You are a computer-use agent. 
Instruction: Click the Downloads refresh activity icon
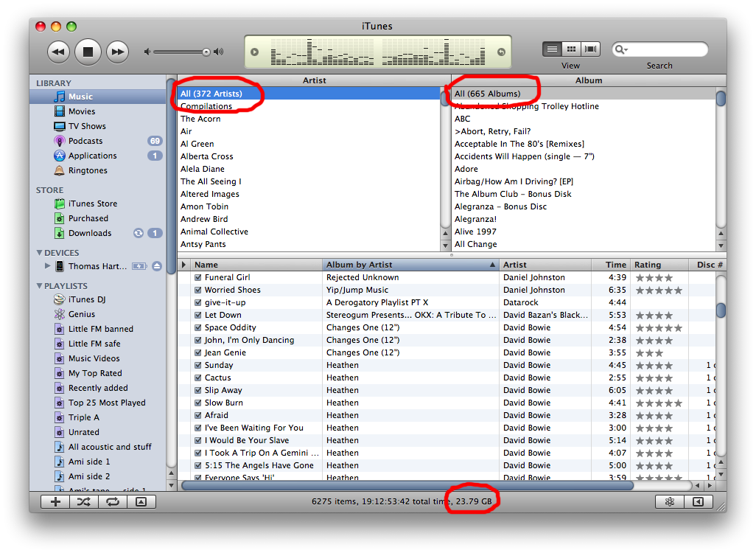click(x=139, y=233)
